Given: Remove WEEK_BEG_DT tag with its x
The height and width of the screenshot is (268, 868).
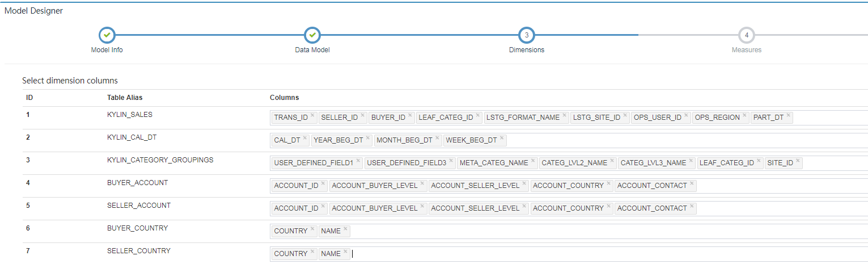Looking at the screenshot, I should click(501, 138).
